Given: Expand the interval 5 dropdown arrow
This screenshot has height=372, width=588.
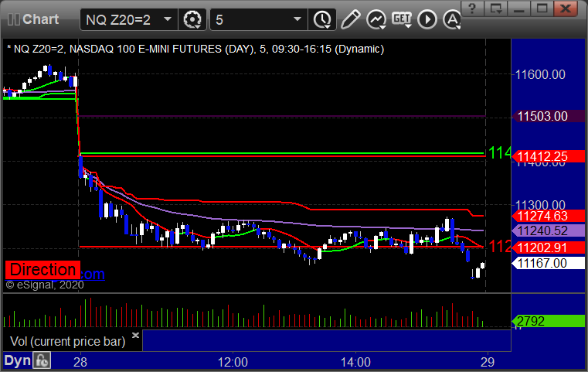Looking at the screenshot, I should click(297, 19).
